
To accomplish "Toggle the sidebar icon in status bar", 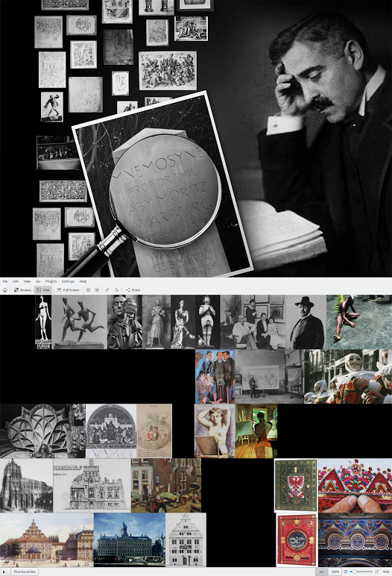I will tap(5, 572).
